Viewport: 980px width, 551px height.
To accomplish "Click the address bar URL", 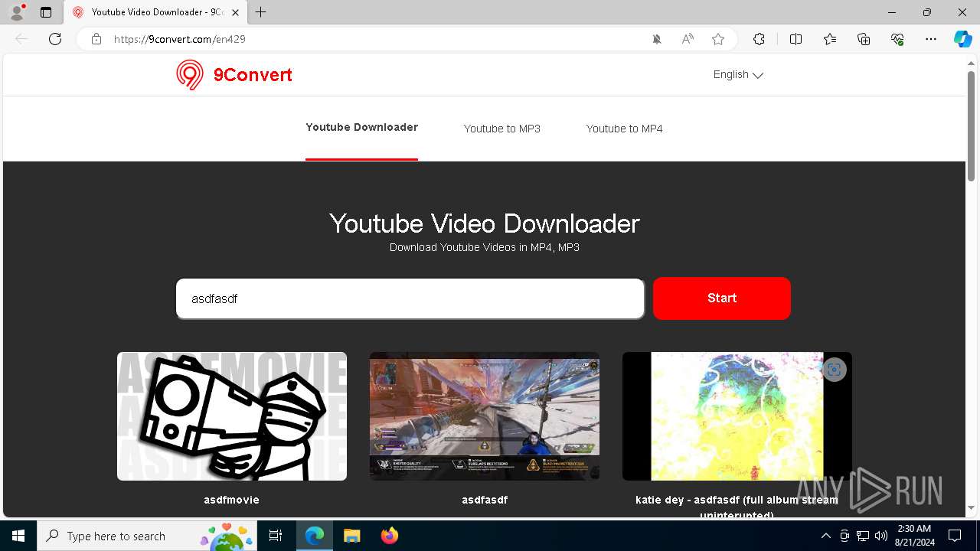I will click(x=180, y=39).
